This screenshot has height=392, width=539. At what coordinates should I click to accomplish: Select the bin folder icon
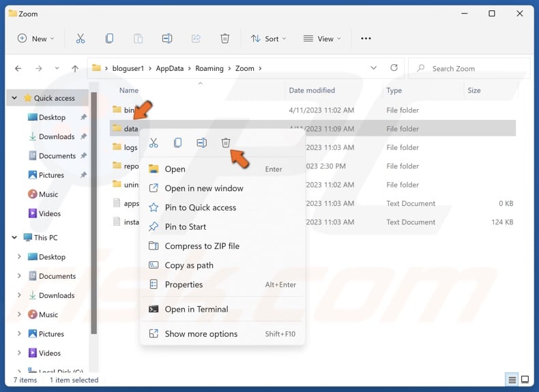[117, 110]
